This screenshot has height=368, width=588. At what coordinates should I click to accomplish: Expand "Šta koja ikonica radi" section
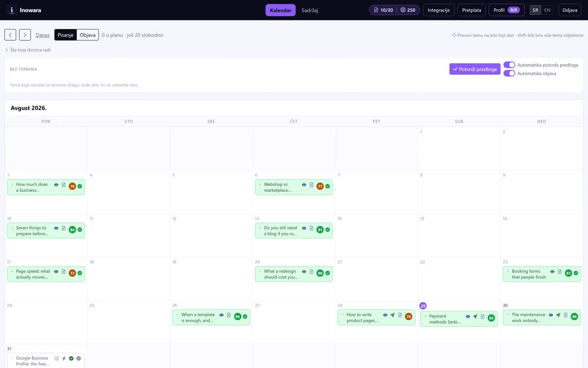coord(28,50)
